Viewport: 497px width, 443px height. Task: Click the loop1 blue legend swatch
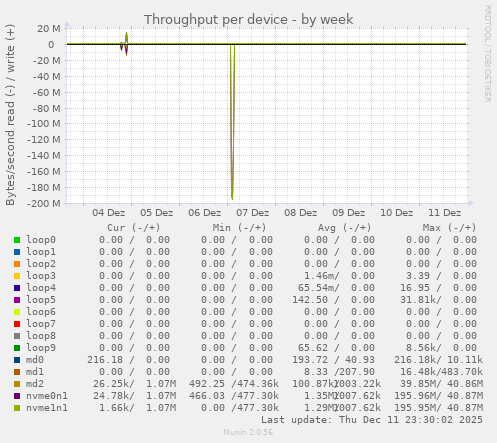[x=17, y=252]
